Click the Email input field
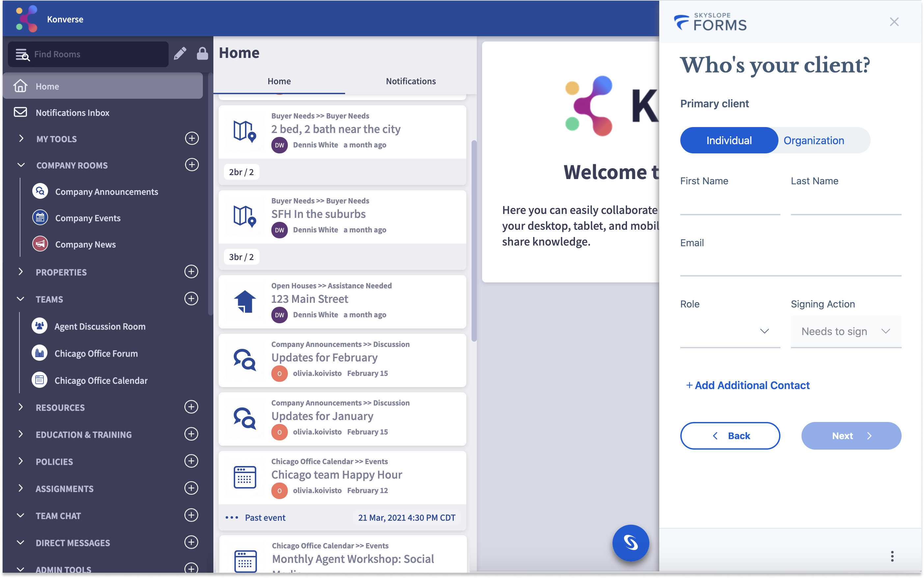Viewport: 924px width, 578px height. [x=790, y=265]
